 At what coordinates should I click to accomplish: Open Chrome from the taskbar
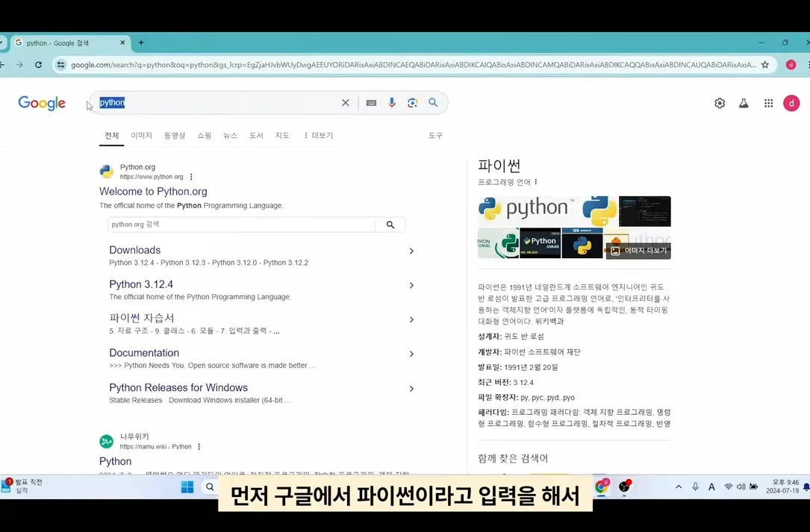601,486
